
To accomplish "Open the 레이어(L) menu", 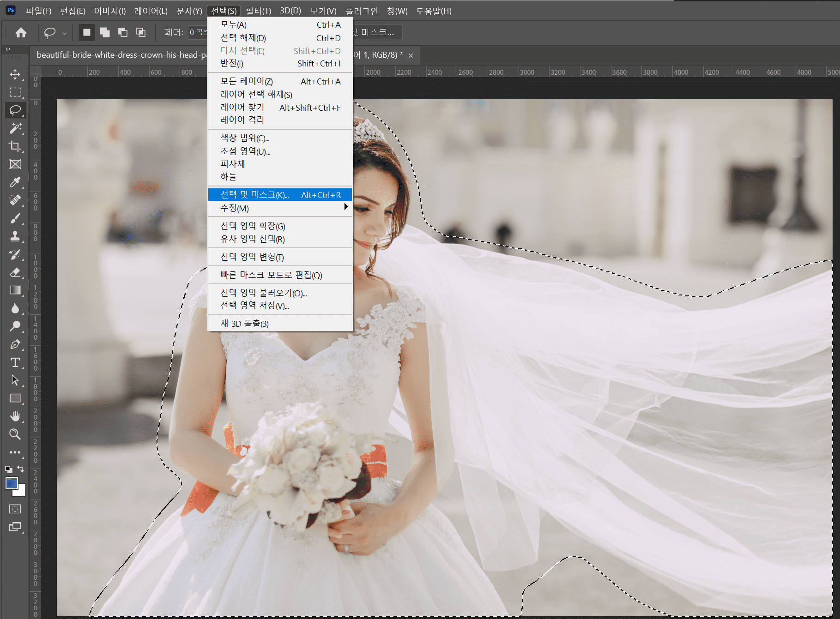I will (151, 11).
